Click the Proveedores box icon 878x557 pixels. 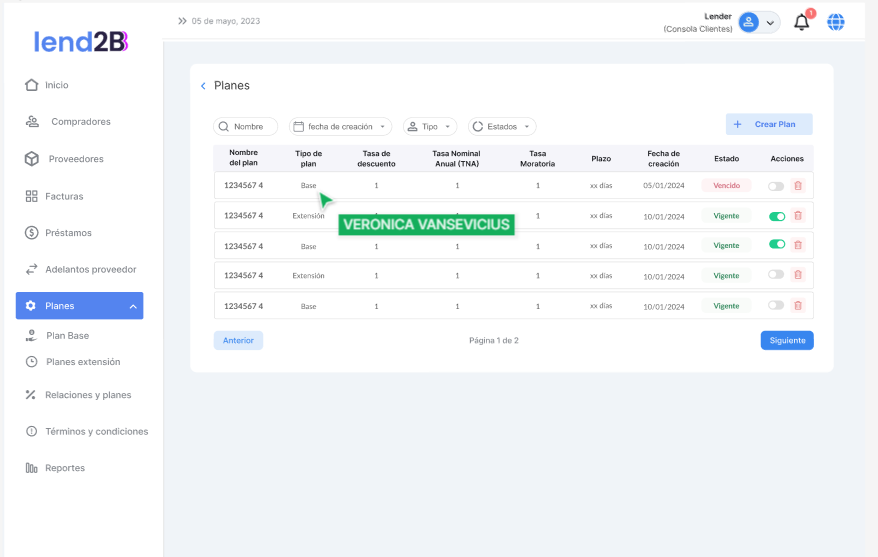(31, 159)
